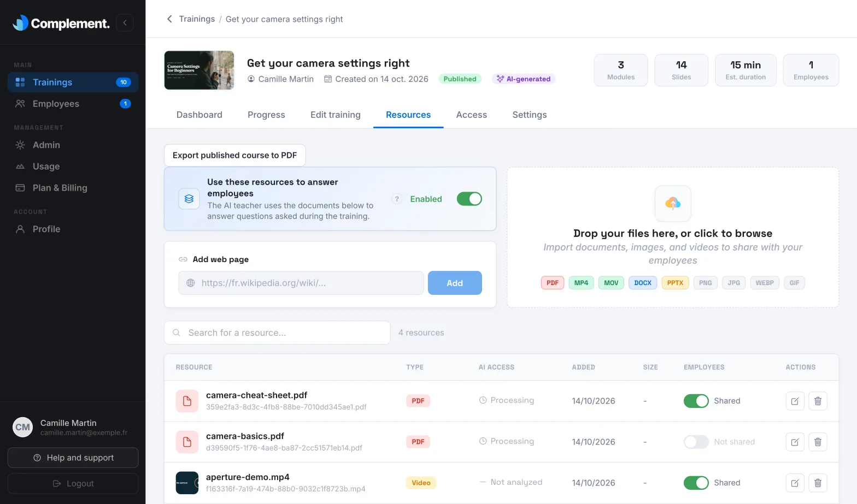Delete aperture-demo.mp4 with trash icon

(818, 483)
